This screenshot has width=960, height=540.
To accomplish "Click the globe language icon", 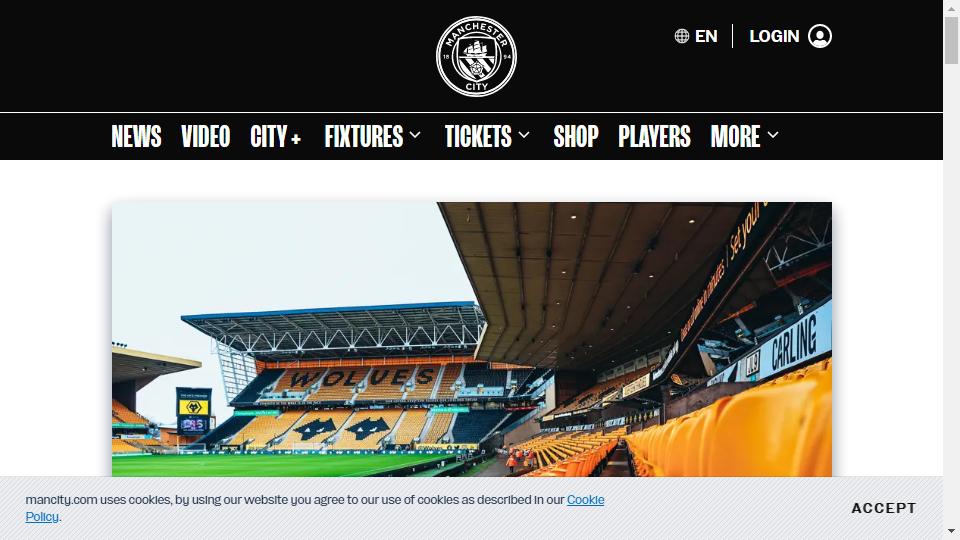I will click(681, 36).
